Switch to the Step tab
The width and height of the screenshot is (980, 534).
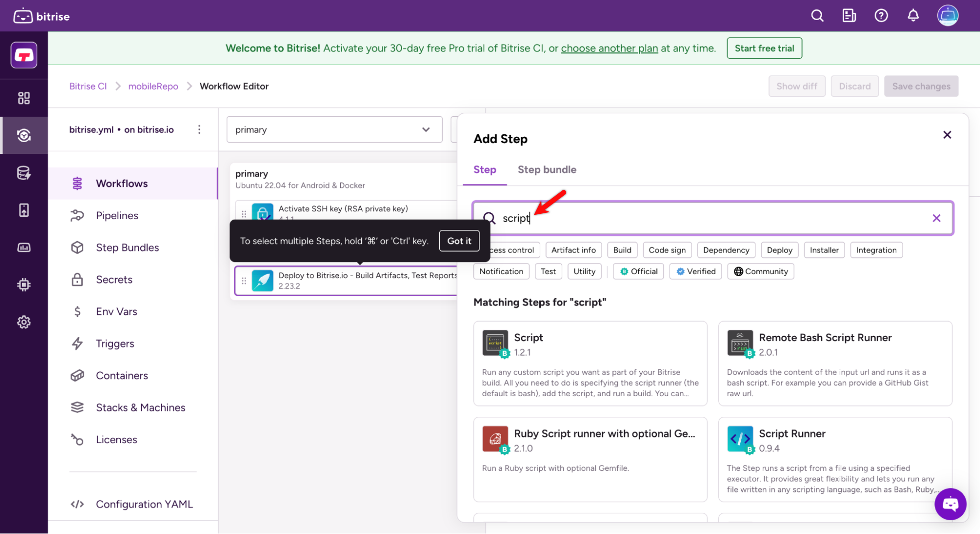pos(484,170)
